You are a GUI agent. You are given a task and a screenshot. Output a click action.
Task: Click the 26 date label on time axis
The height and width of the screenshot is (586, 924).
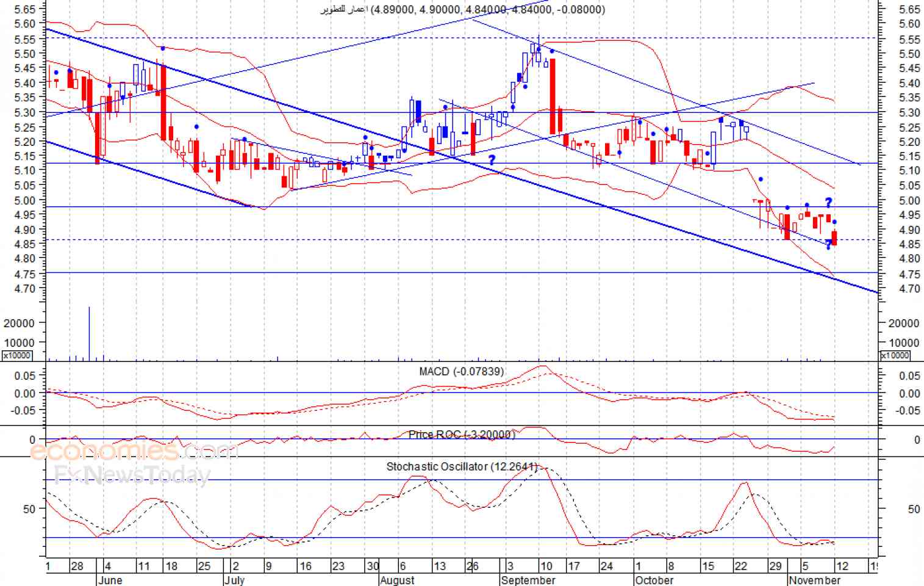coord(473,566)
